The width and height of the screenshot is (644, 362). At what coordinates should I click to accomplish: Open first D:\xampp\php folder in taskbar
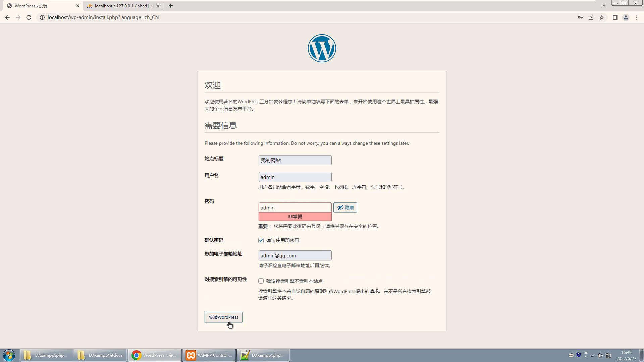point(46,355)
